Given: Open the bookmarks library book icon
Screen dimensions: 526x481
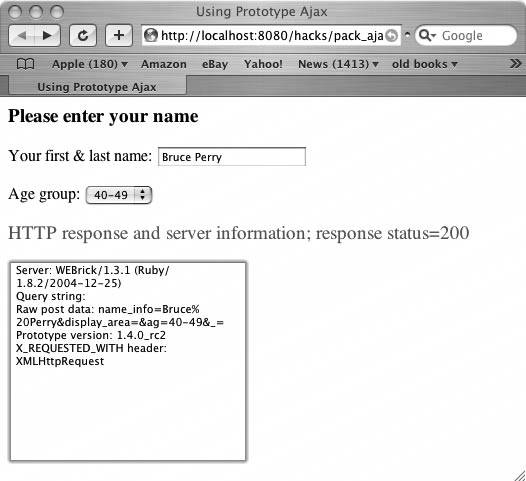Looking at the screenshot, I should pos(25,64).
